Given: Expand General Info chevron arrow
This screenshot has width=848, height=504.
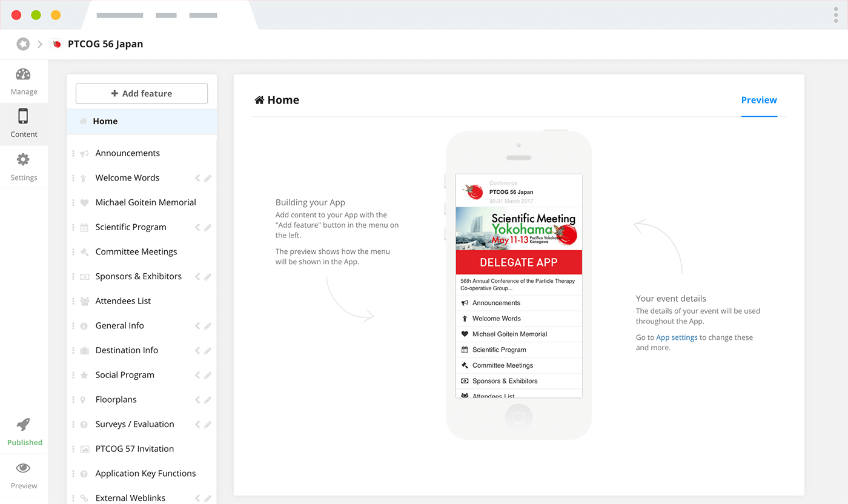Looking at the screenshot, I should (197, 326).
